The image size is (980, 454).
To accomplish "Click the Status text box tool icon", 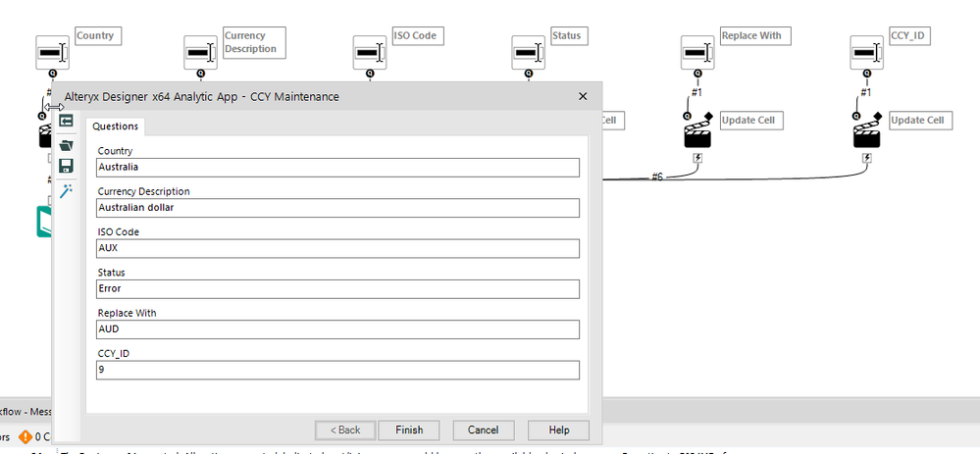I will coord(528,52).
